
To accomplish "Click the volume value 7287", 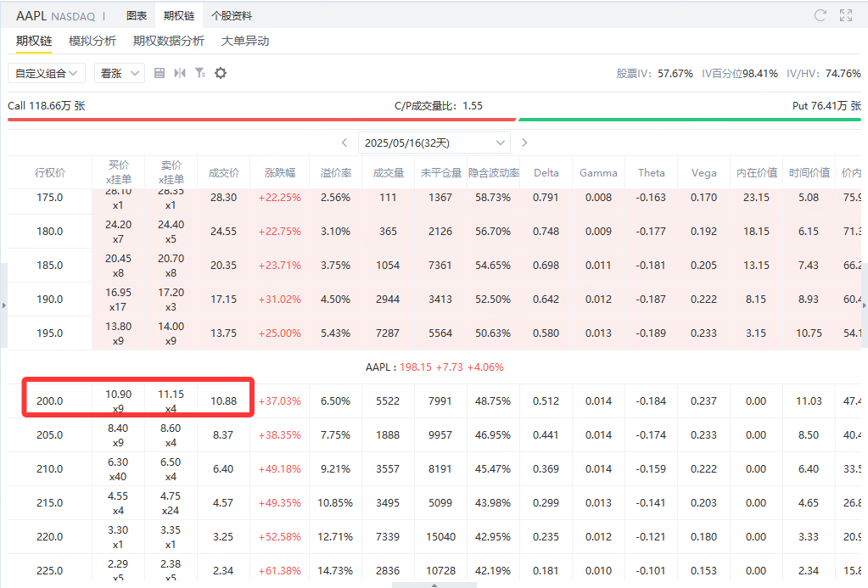I will tap(388, 333).
